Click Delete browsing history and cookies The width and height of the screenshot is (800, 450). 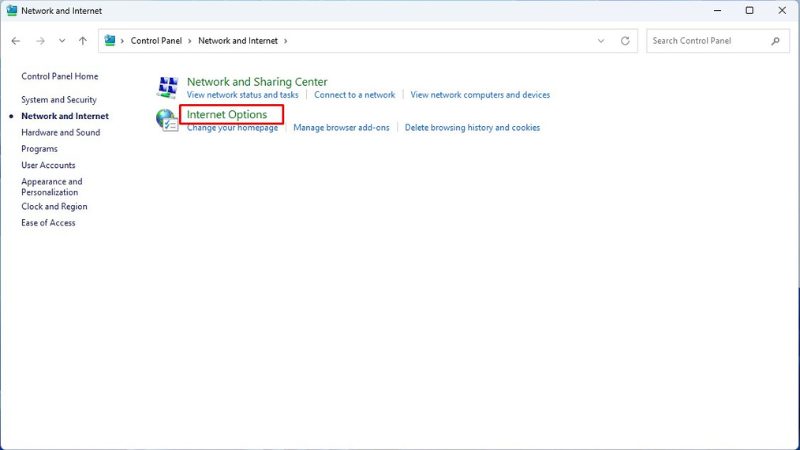[472, 128]
